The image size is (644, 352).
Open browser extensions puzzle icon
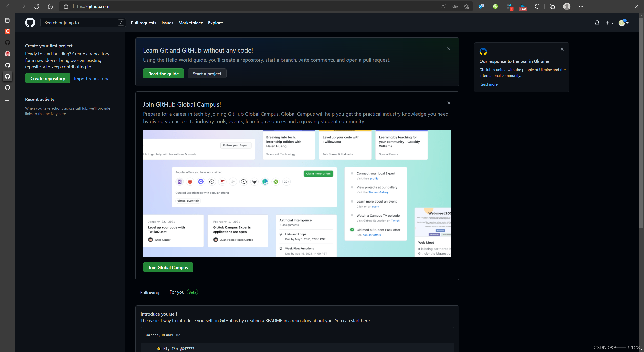[x=537, y=6]
